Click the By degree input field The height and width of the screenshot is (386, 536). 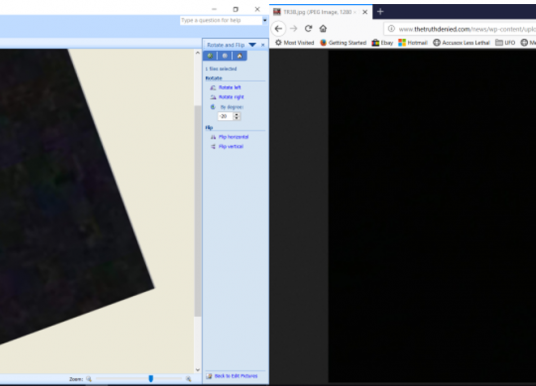tap(225, 116)
